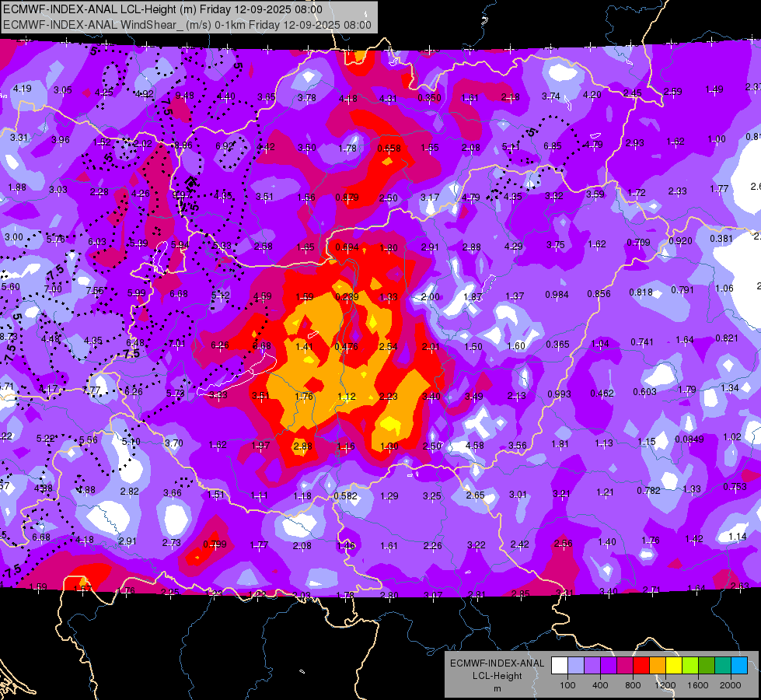Select the orange legend color swatch
Viewport: 761px width, 700px height.
point(658,666)
